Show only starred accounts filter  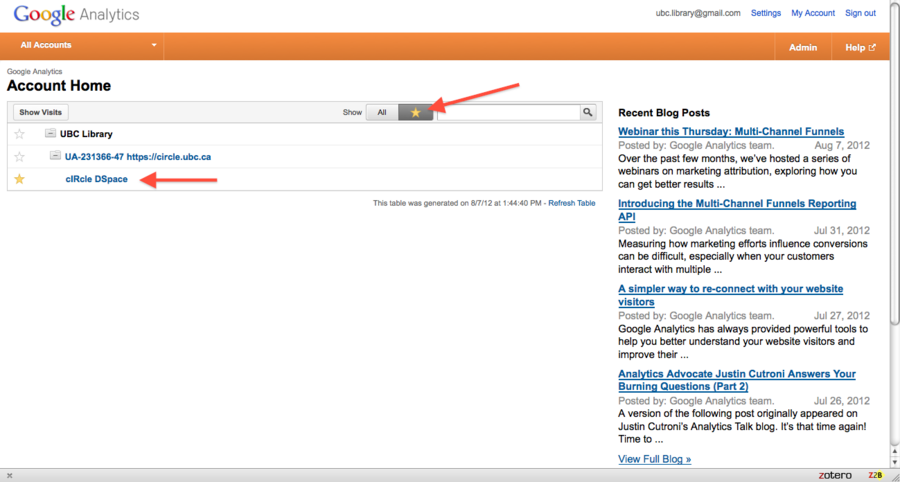tap(415, 112)
